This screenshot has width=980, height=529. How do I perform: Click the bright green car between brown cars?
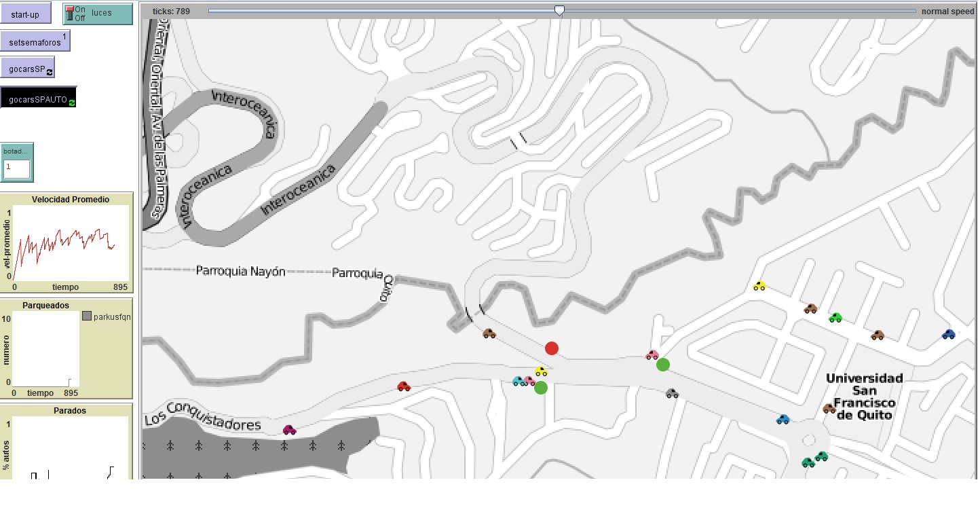tap(835, 317)
